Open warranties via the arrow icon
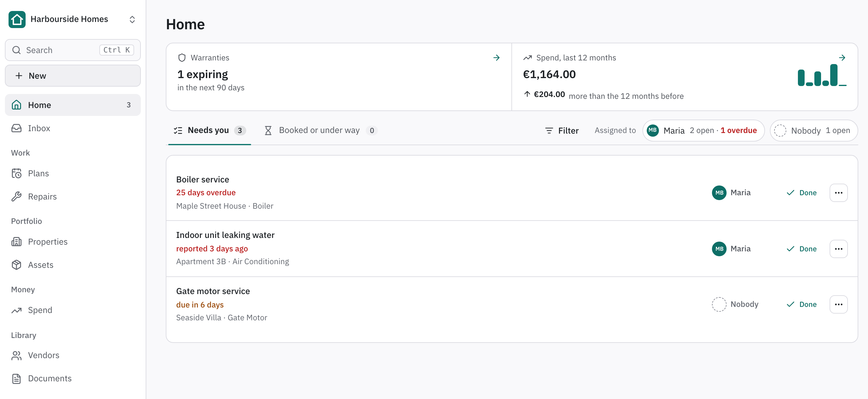This screenshot has height=399, width=868. click(x=496, y=58)
